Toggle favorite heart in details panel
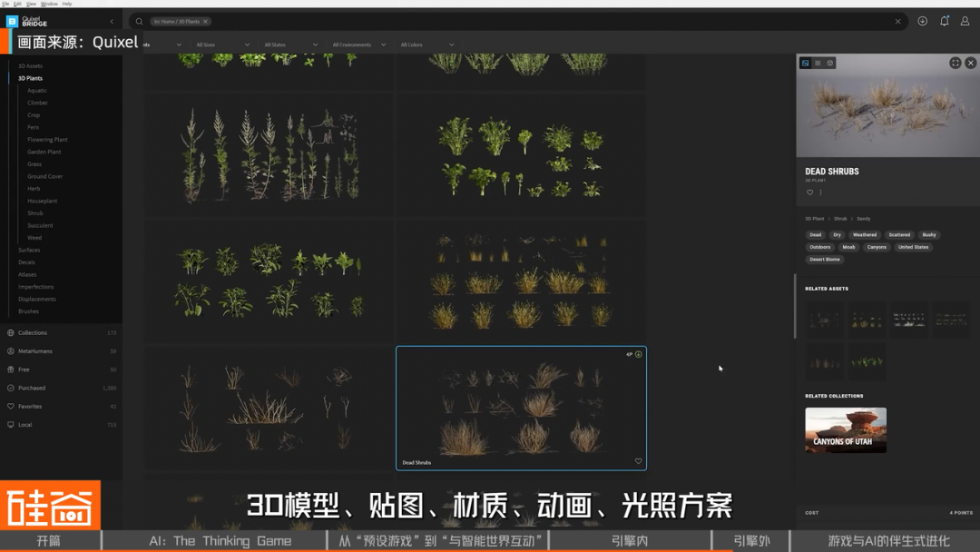The image size is (980, 552). click(809, 192)
